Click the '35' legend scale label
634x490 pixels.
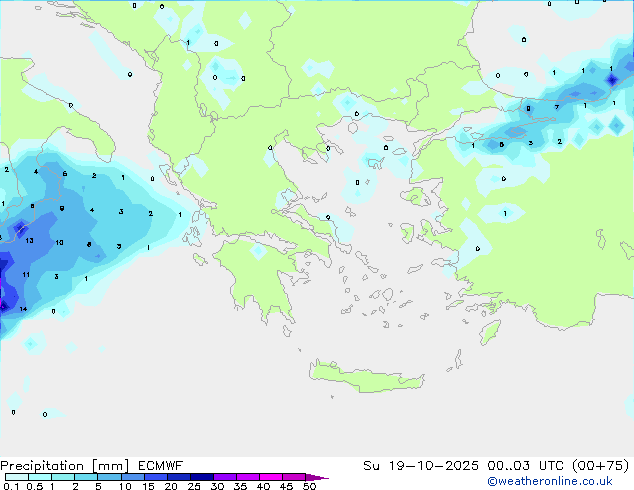click(x=241, y=486)
